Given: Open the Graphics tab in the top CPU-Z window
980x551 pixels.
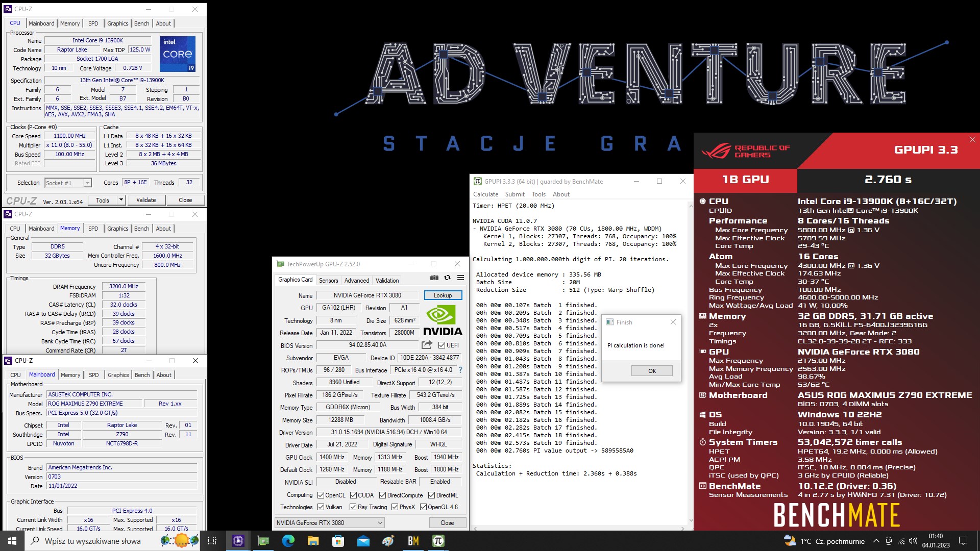Looking at the screenshot, I should (118, 23).
